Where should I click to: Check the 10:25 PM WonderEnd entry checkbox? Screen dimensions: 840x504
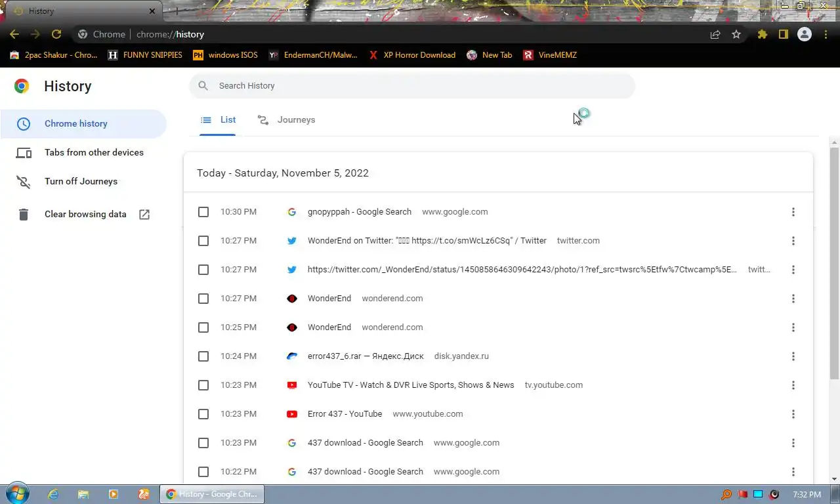(203, 327)
